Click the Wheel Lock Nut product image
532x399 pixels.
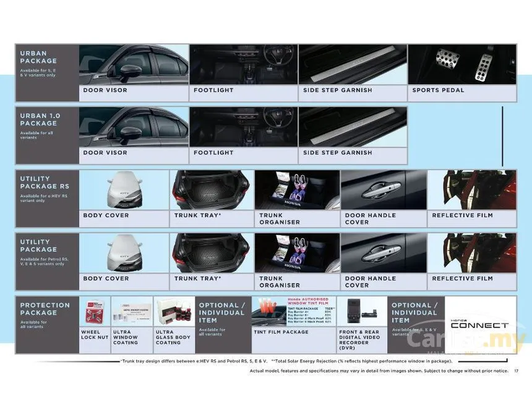click(x=95, y=312)
